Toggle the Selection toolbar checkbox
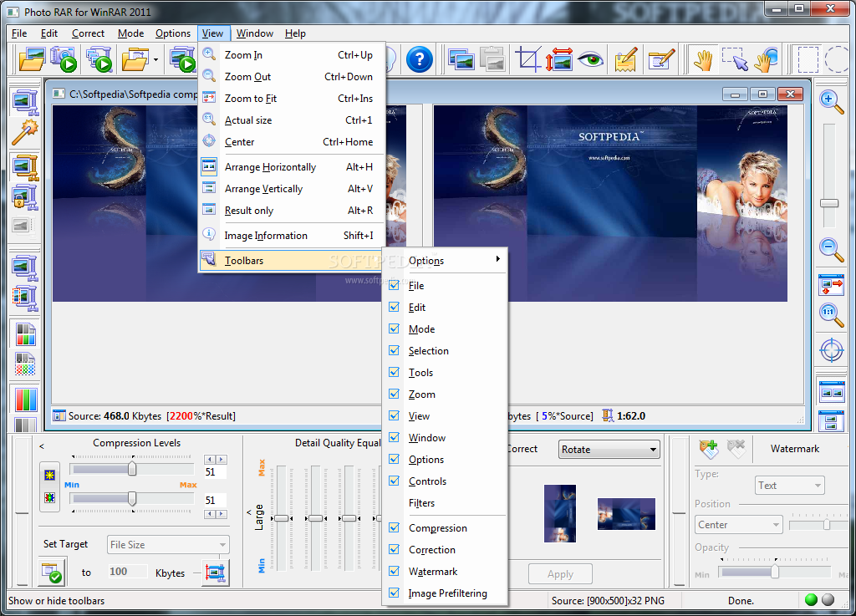Image resolution: width=856 pixels, height=616 pixels. (x=395, y=350)
